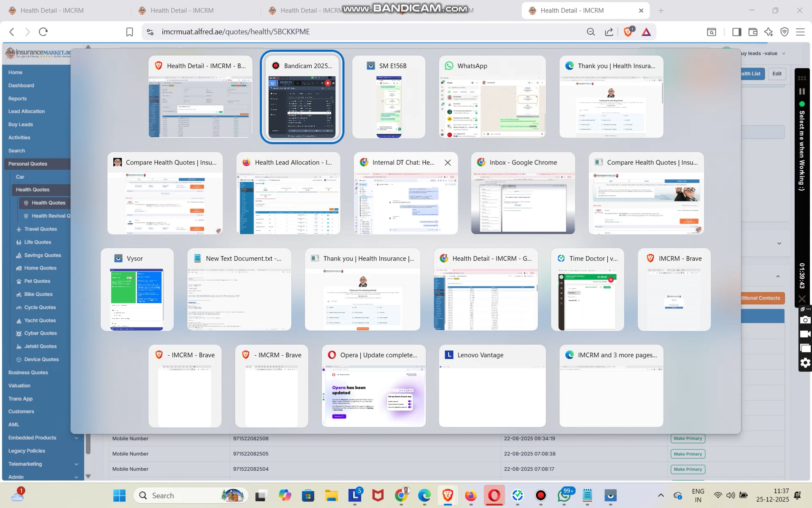Screen dimensions: 812x508
Task: Open WhatsApp from the Windows taskbar
Action: pos(564,495)
